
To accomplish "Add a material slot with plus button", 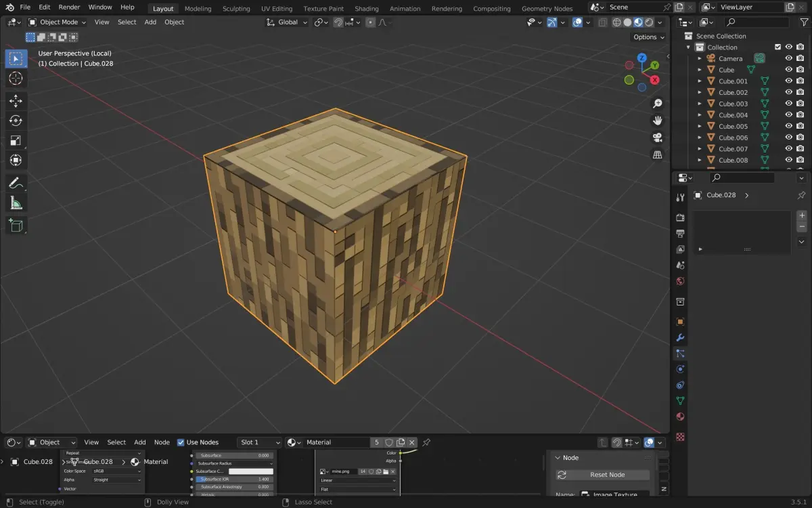I will pyautogui.click(x=802, y=215).
